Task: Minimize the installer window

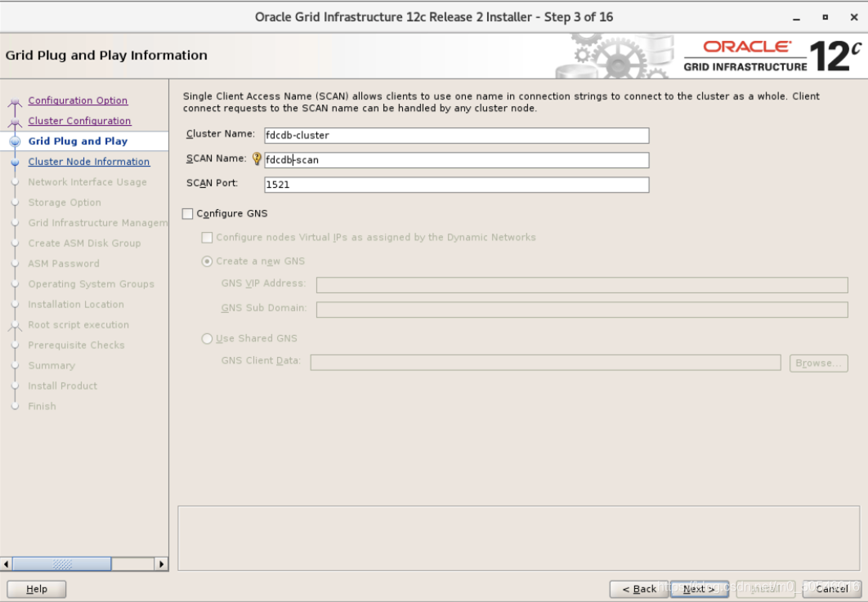Action: [x=796, y=17]
